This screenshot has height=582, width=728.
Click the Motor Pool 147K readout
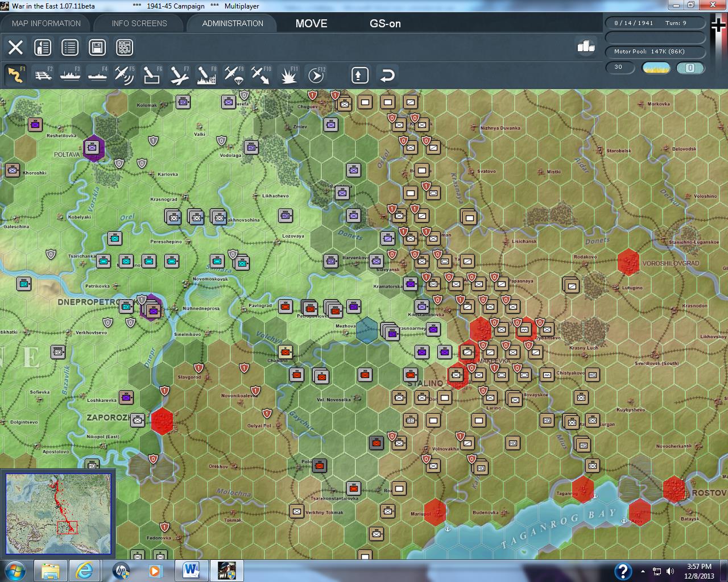point(655,52)
